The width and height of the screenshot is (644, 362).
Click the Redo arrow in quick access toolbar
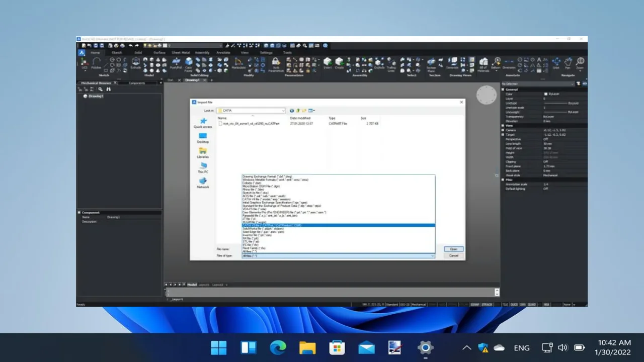pyautogui.click(x=137, y=46)
